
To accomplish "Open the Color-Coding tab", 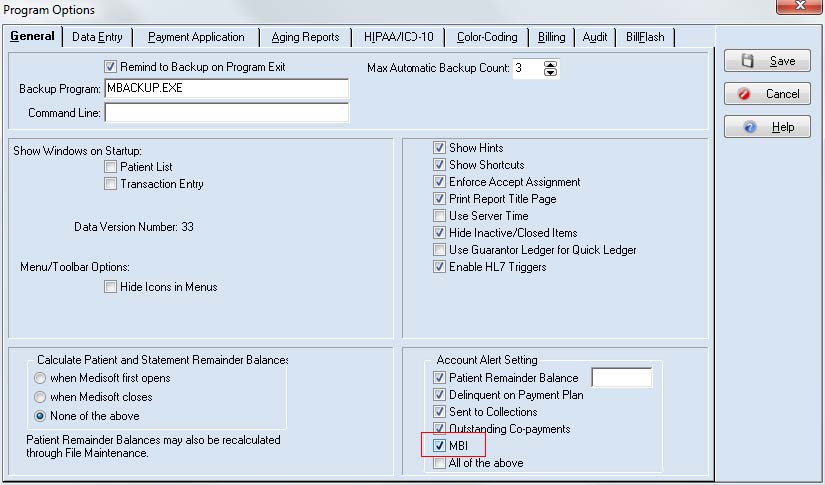I will [487, 37].
